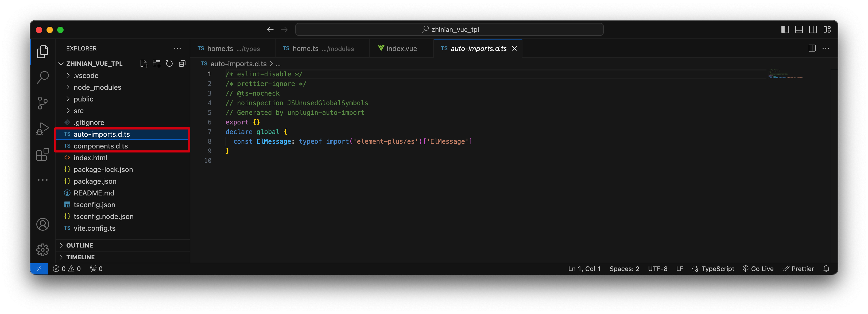Viewport: 868px width, 314px height.
Task: Click the zhinian_vue_tpl command center search
Action: [449, 30]
